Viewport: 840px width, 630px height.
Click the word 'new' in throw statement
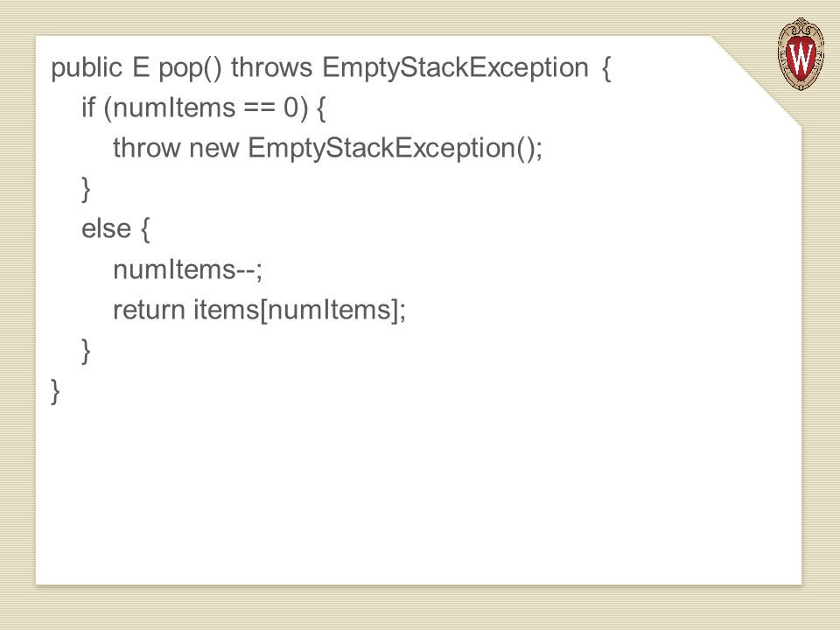213,149
